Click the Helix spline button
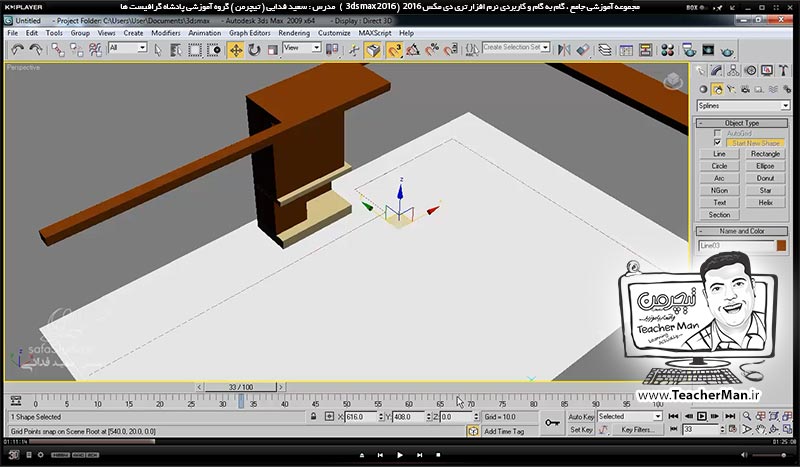This screenshot has height=467, width=800. (765, 203)
